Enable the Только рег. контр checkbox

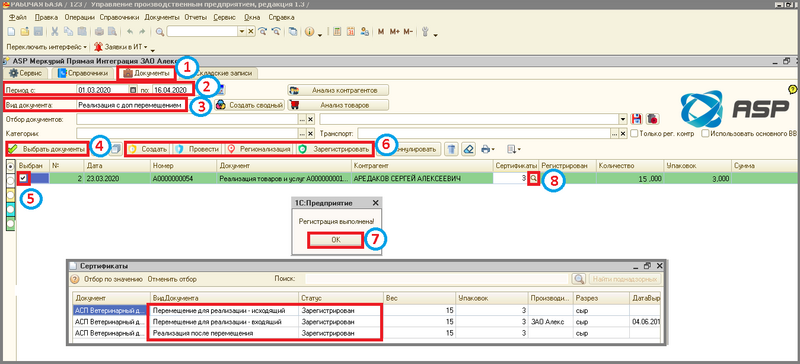[x=634, y=133]
